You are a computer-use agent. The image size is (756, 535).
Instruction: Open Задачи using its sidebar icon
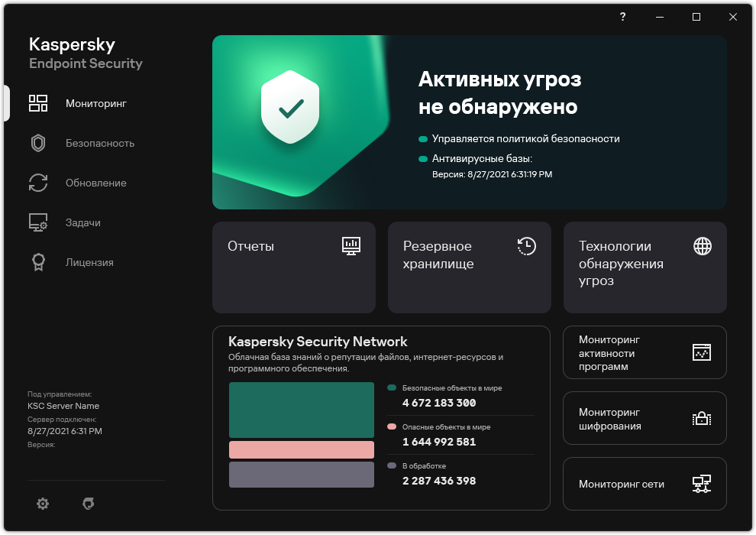38,222
